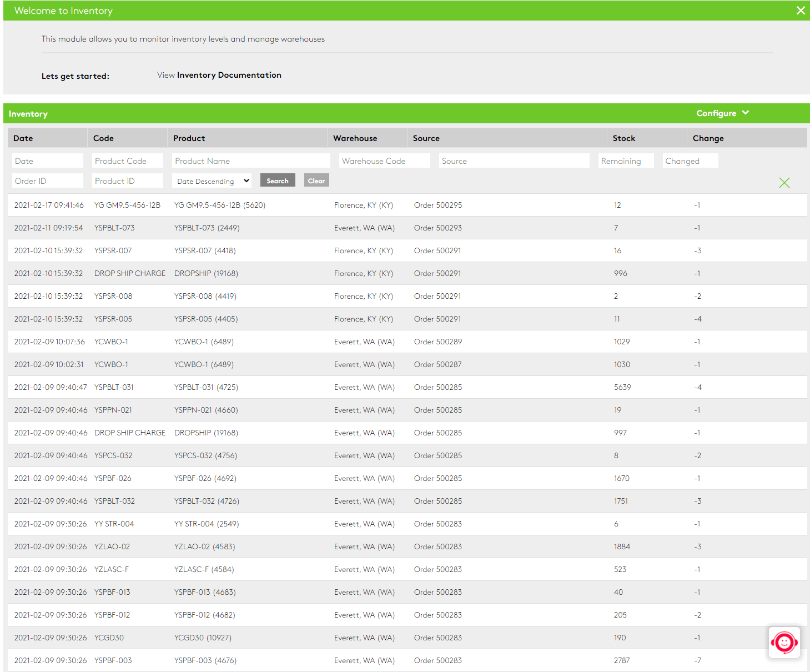Expand the Configure menu
This screenshot has height=672, width=810.
tap(717, 113)
